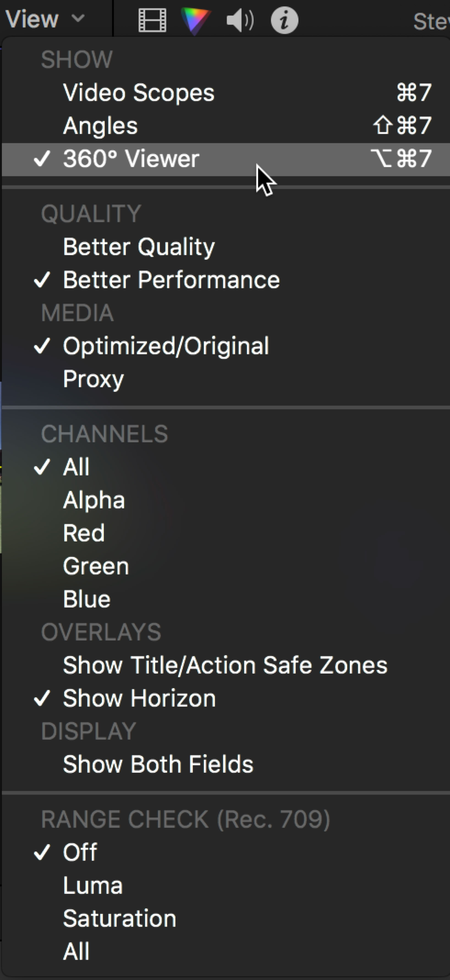Screen dimensions: 450x980
Task: Set range check to Luma
Action: click(x=93, y=885)
